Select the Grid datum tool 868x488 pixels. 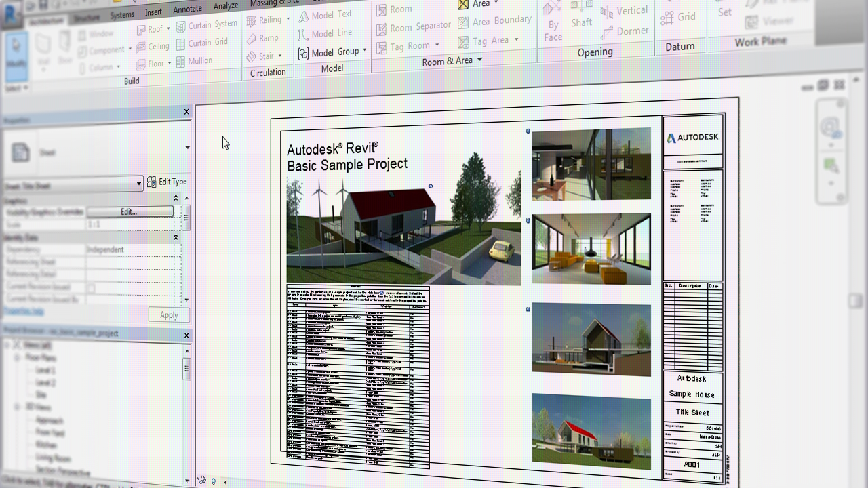[x=679, y=16]
